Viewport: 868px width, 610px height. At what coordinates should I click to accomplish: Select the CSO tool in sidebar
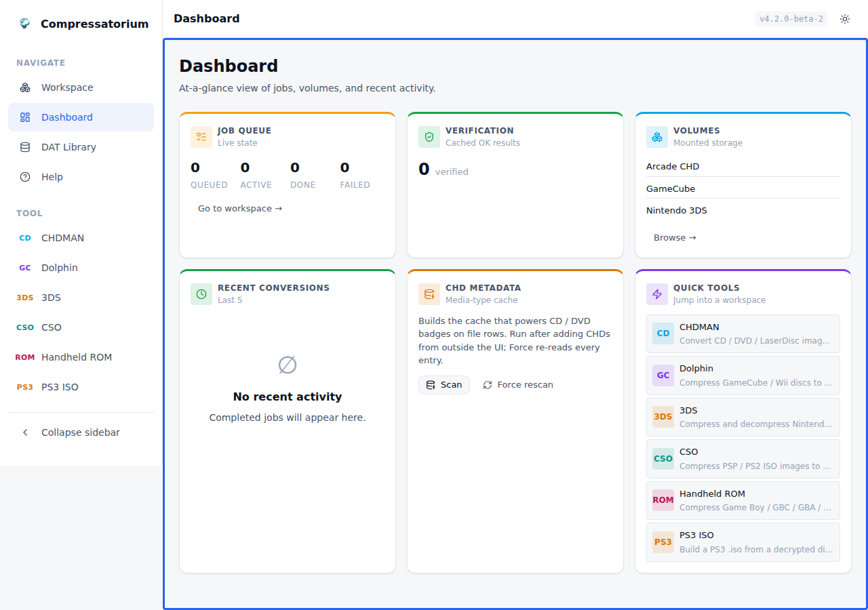81,327
